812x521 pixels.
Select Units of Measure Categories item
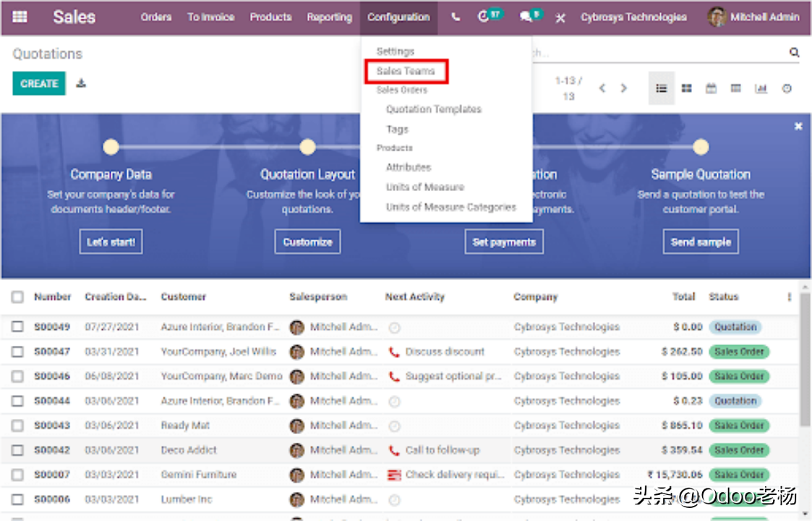click(451, 207)
